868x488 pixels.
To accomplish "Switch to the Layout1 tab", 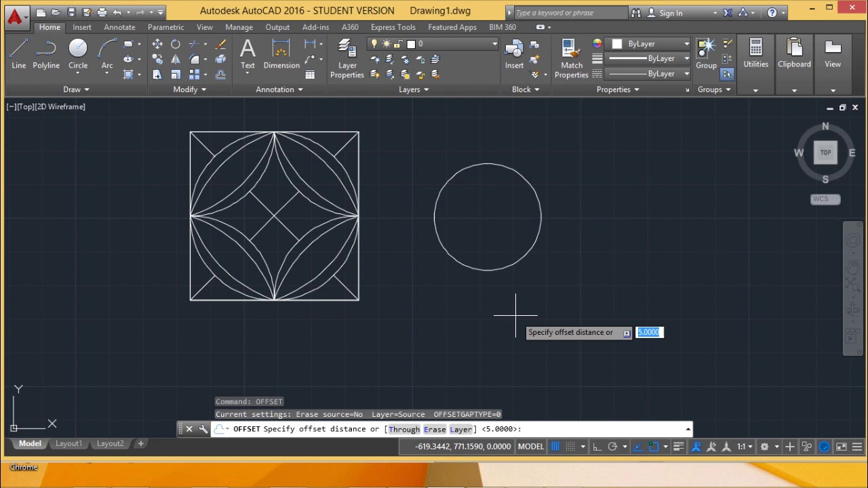I will 68,443.
